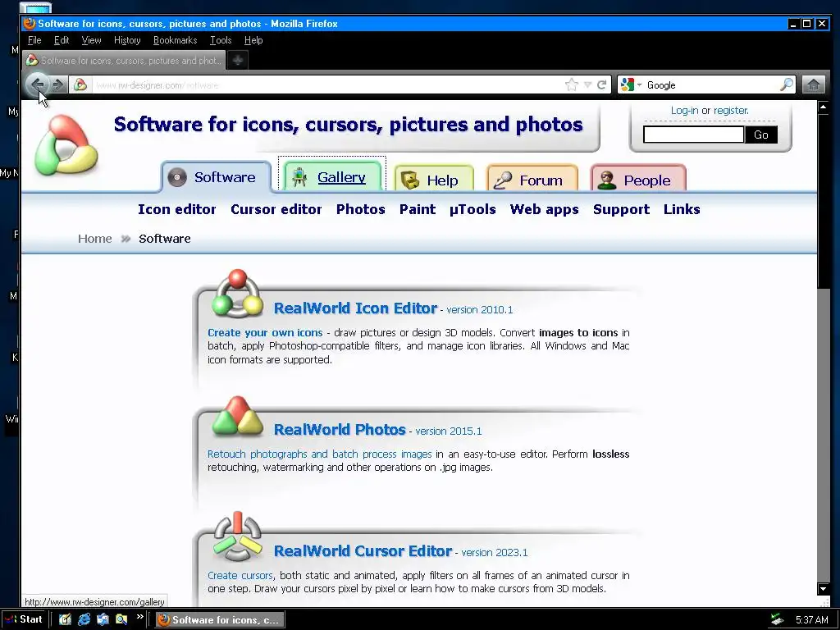Open the RealWorld Cursor Editor title link
The width and height of the screenshot is (840, 630).
click(363, 550)
